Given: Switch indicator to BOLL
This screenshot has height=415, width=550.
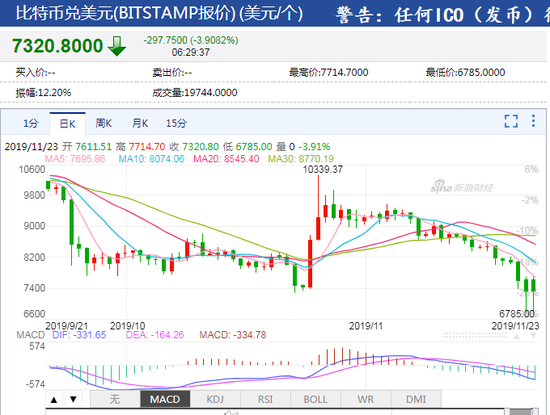Looking at the screenshot, I should [315, 399].
